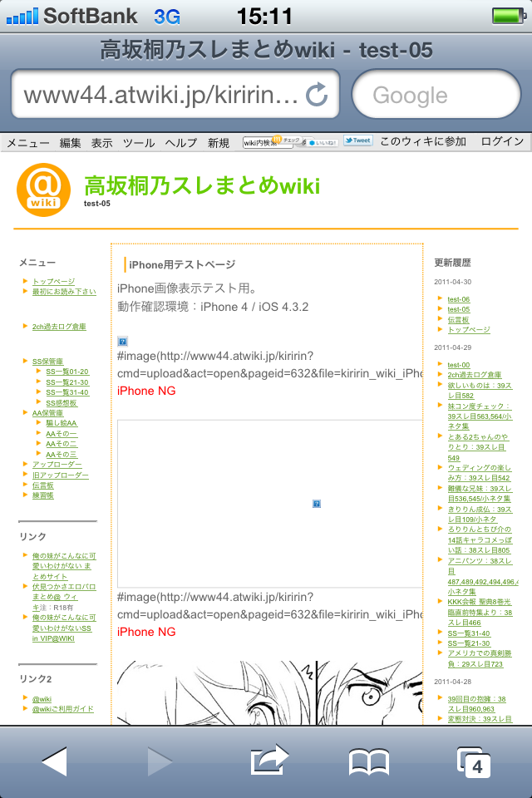532x798 pixels.
Task: Open 2ch過去ログ倉庫 in the left menu
Action: point(59,326)
